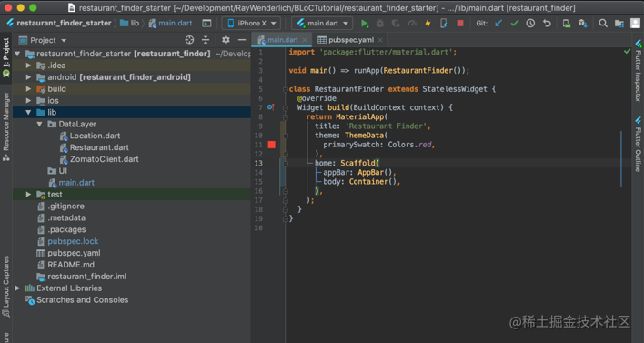
Task: Click locate target icon in Project panel
Action: pyautogui.click(x=189, y=40)
